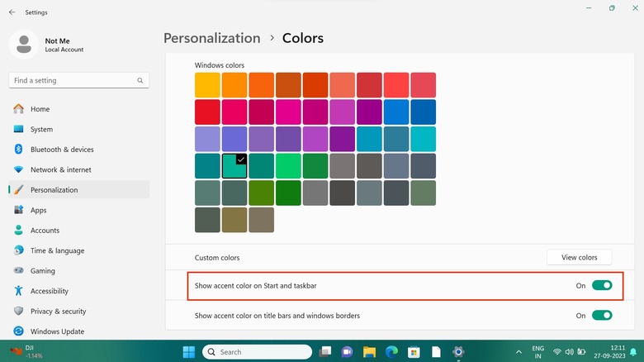Open Bluetooth & devices settings
The width and height of the screenshot is (644, 362).
click(x=62, y=150)
